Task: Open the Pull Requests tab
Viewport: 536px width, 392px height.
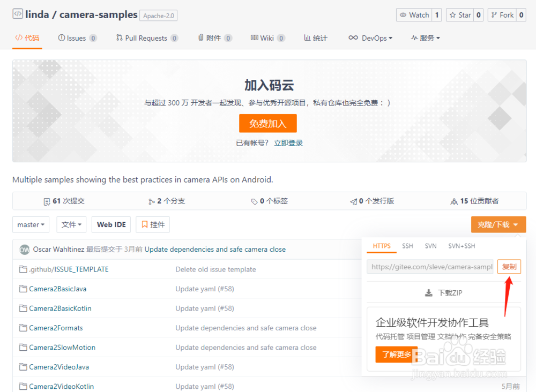Action: click(147, 38)
